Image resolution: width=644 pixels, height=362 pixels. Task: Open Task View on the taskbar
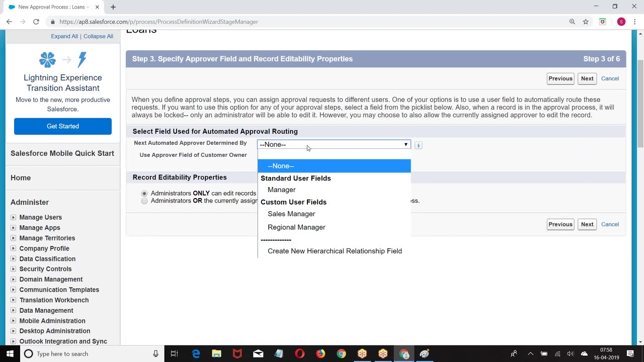(x=174, y=353)
